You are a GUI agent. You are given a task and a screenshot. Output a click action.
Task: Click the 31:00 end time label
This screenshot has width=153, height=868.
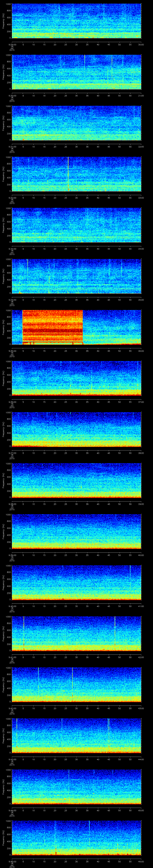(x=141, y=96)
